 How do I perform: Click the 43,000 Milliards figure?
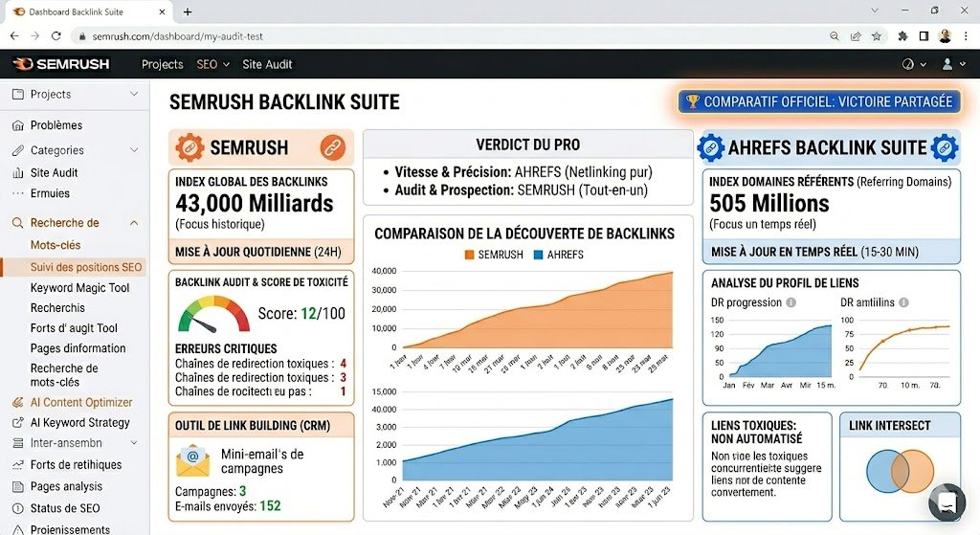255,203
